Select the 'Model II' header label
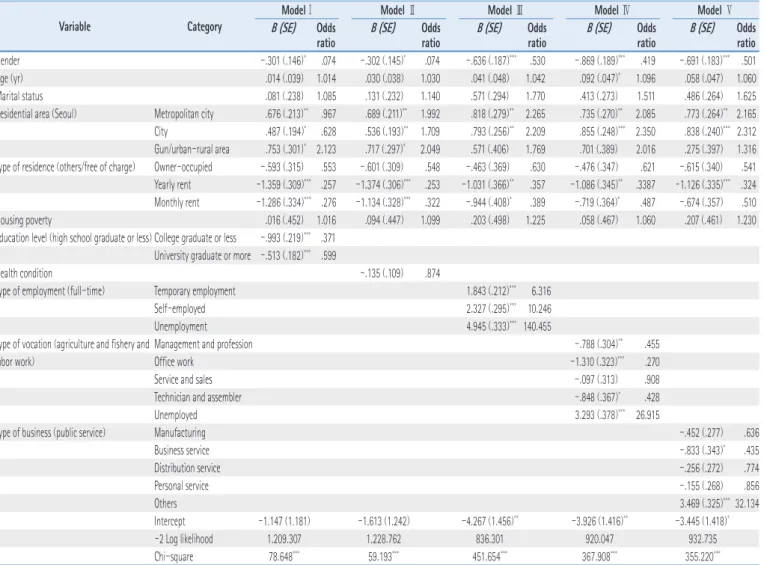Image resolution: width=764 pixels, height=565 pixels. click(x=398, y=10)
